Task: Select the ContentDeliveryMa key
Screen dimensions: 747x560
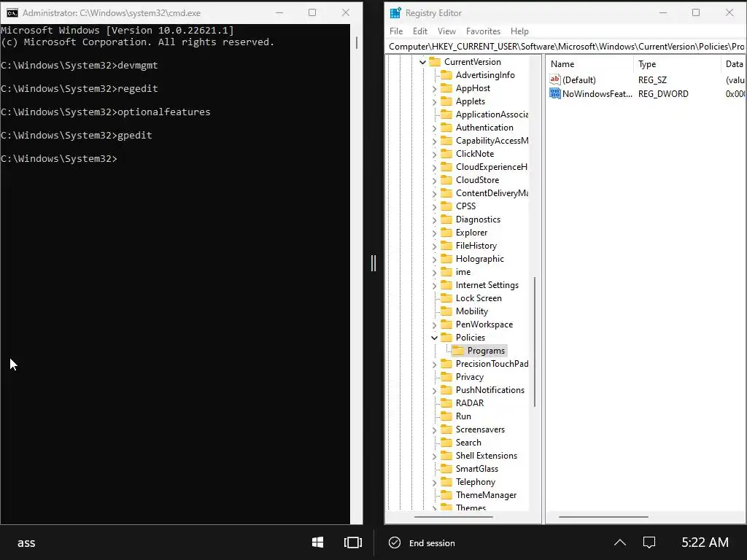Action: tap(492, 193)
